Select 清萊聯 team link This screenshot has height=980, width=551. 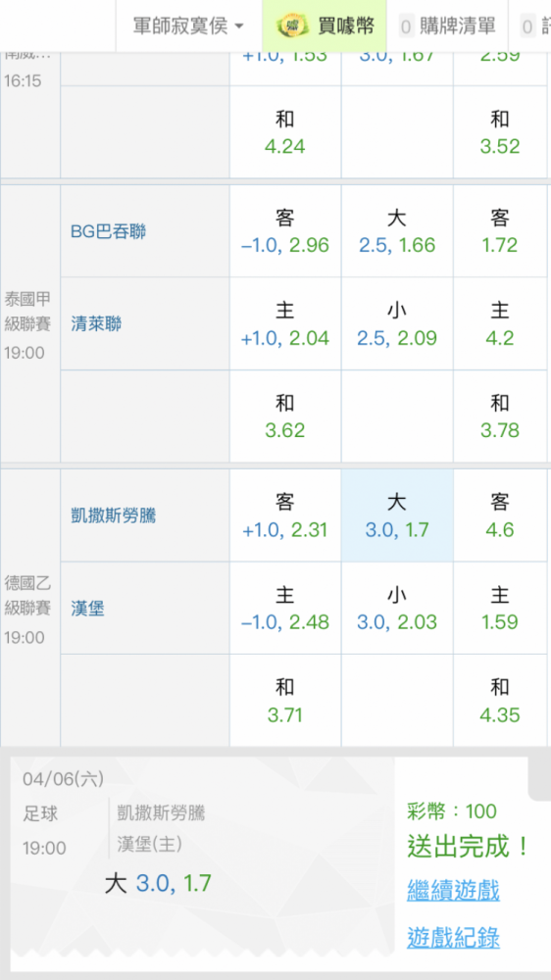[x=96, y=324]
